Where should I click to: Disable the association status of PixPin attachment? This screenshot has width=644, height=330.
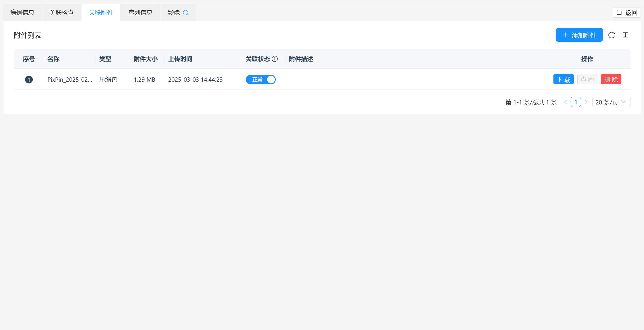260,79
